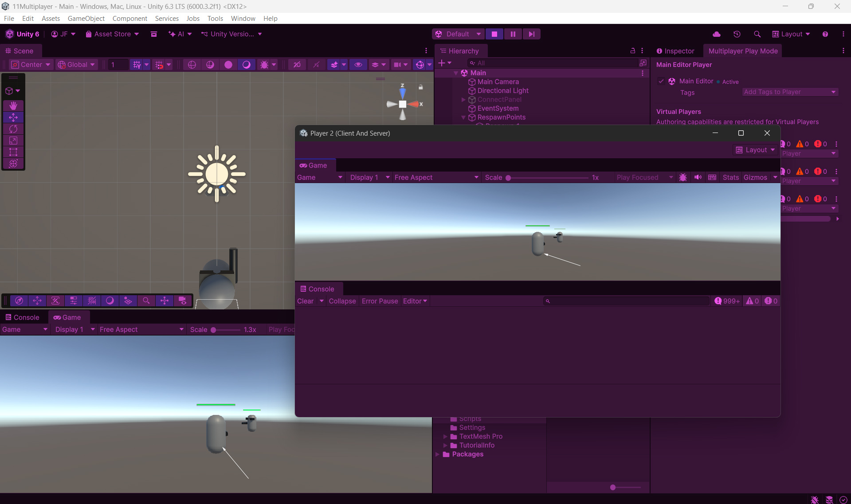Click the Pause playmode button
This screenshot has width=851, height=504.
513,34
